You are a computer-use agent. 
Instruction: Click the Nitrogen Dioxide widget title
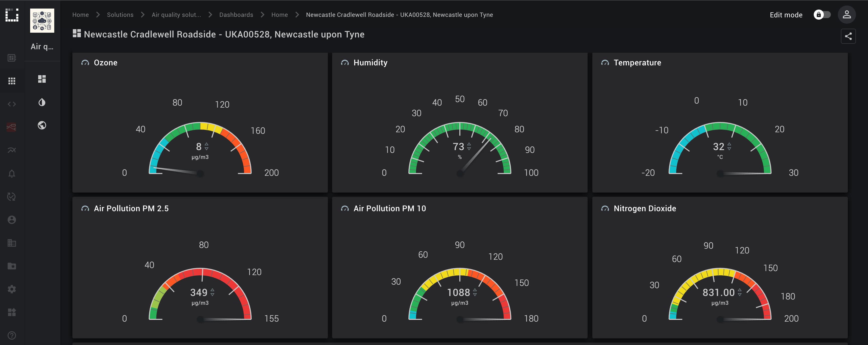coord(645,209)
